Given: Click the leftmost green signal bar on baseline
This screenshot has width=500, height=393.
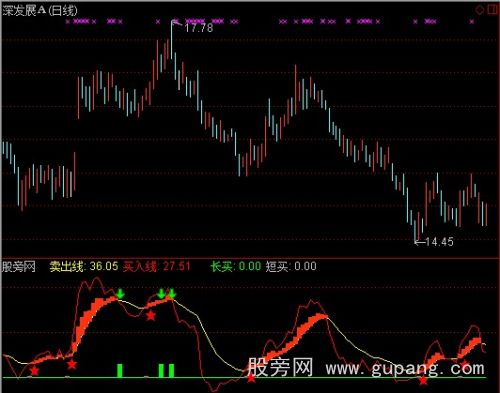Looking at the screenshot, I should click(x=120, y=371).
